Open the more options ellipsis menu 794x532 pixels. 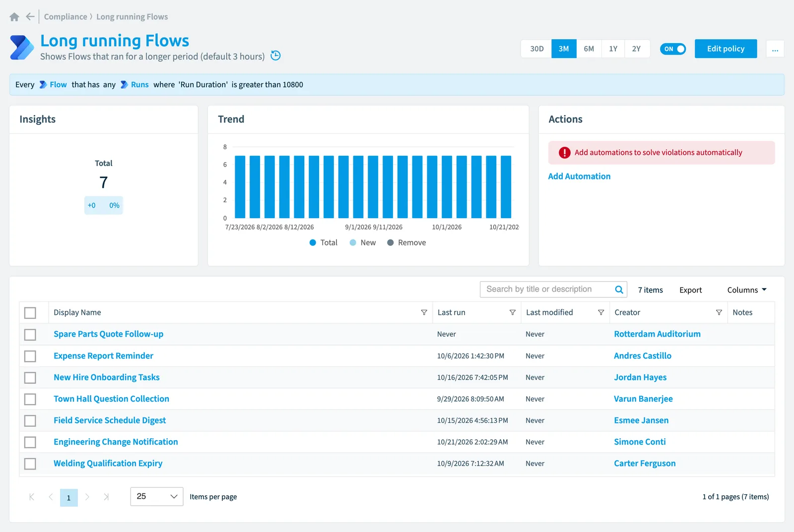pos(775,49)
